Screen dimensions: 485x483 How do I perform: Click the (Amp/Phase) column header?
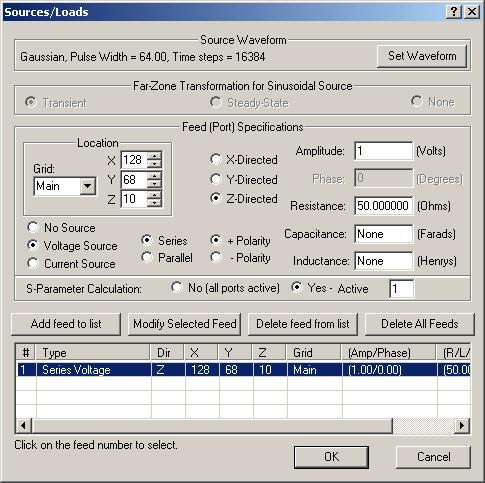point(388,353)
